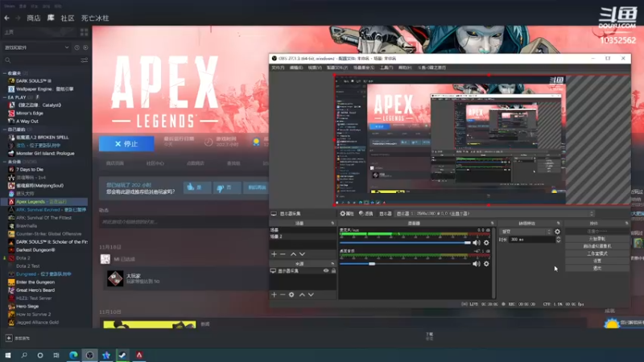The height and width of the screenshot is (362, 644).
Task: Move source up in OBS sources list
Action: click(303, 294)
